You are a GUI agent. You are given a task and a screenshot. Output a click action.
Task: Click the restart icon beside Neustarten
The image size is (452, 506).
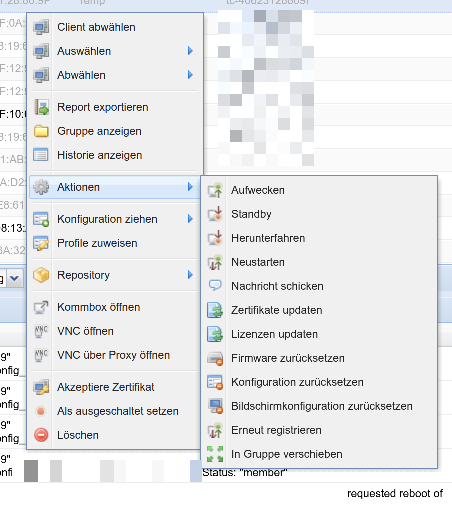(x=215, y=262)
